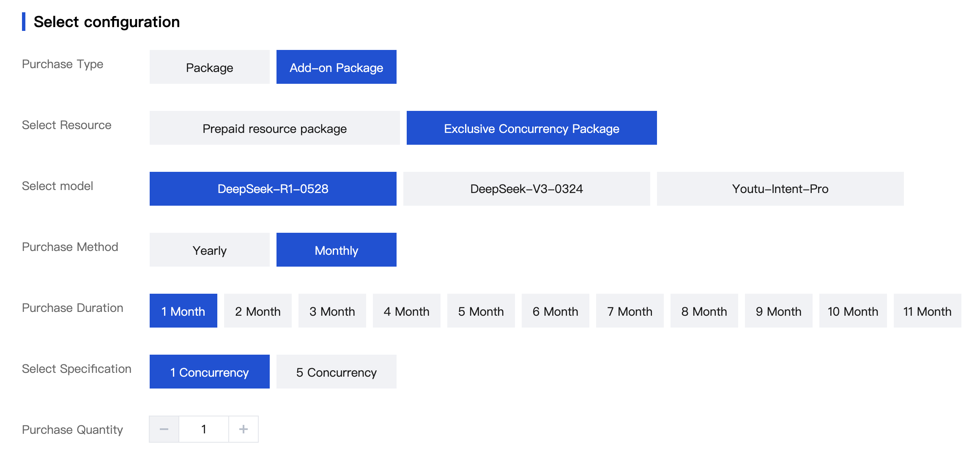Click the "Select model" label
Viewport: 980px width, 452px height.
pos(57,186)
